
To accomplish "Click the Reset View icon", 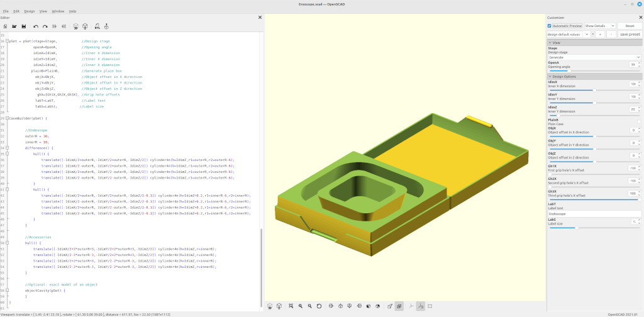I will (319, 306).
